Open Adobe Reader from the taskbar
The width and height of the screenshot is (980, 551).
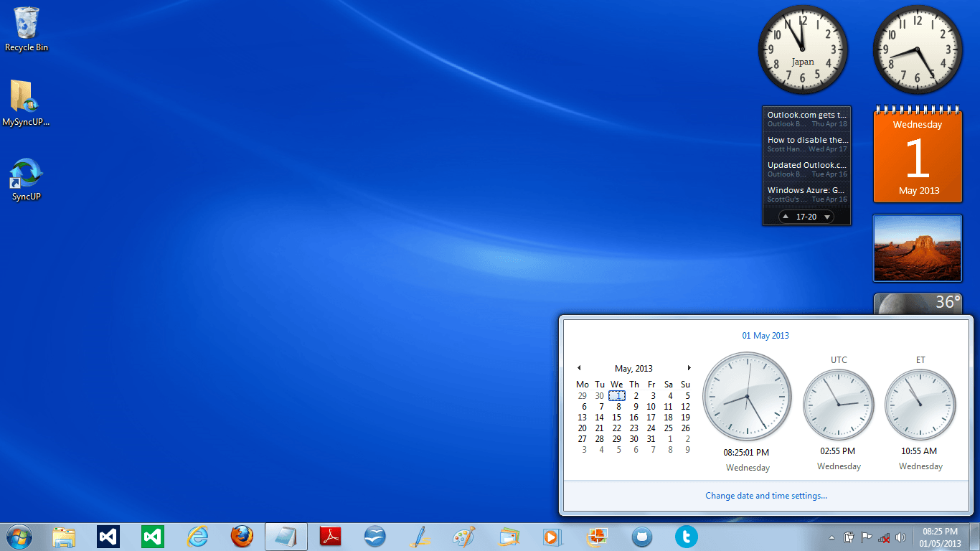click(330, 536)
